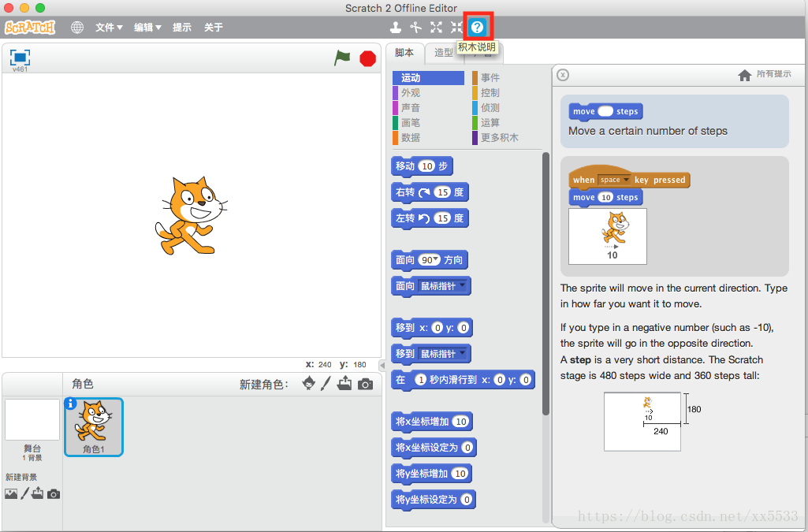Open direction dropdown in 面向 90 方向 block
Image resolution: width=808 pixels, height=532 pixels.
click(437, 260)
